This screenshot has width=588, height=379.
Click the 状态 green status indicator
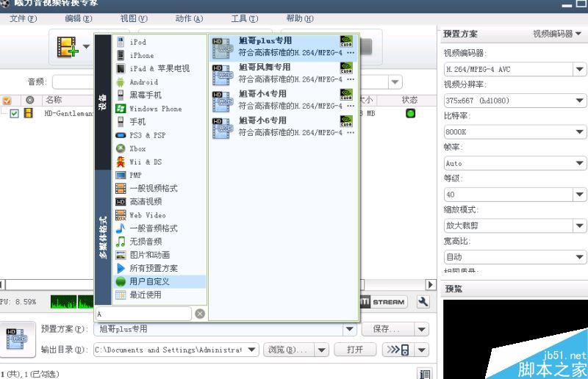point(411,113)
